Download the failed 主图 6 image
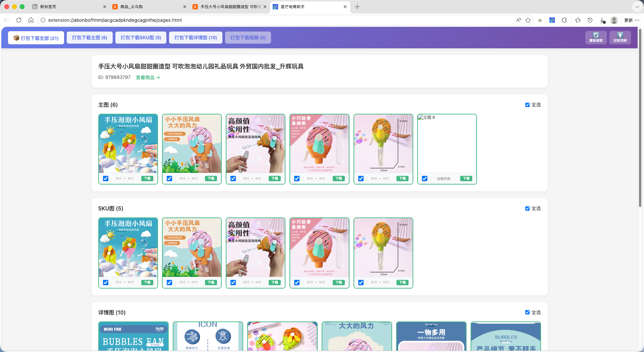 tap(466, 179)
